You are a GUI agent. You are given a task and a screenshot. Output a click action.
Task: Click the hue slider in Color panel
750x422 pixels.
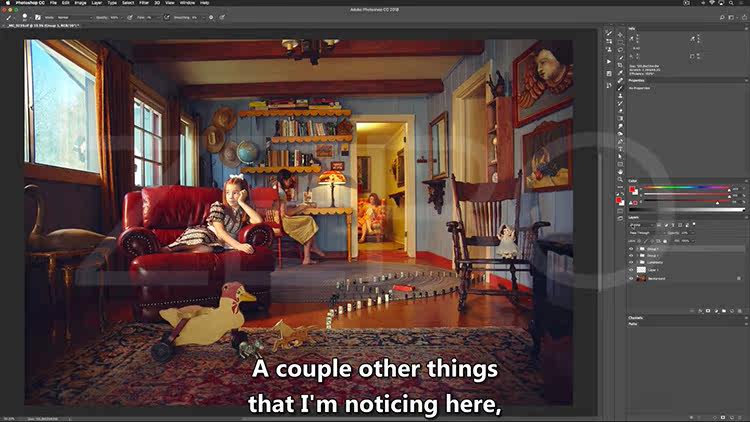(x=686, y=187)
